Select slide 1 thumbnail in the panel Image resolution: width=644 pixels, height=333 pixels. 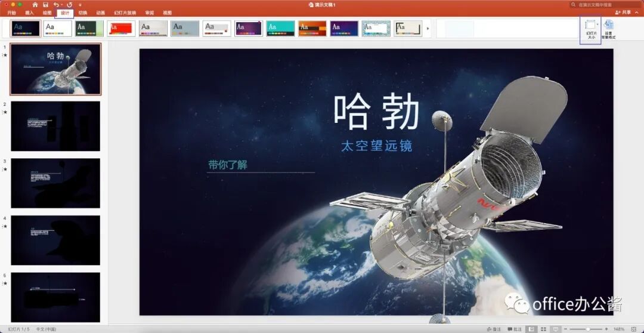tap(55, 69)
